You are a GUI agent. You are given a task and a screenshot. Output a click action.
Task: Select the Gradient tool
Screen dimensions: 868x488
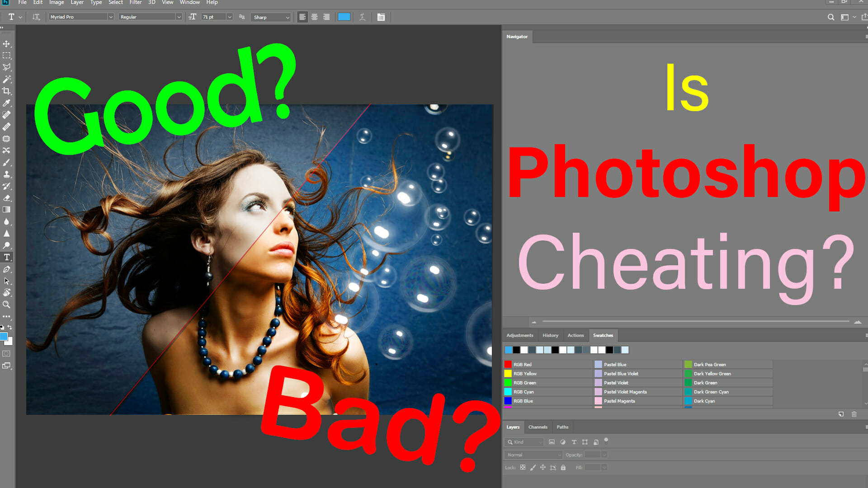(6, 210)
